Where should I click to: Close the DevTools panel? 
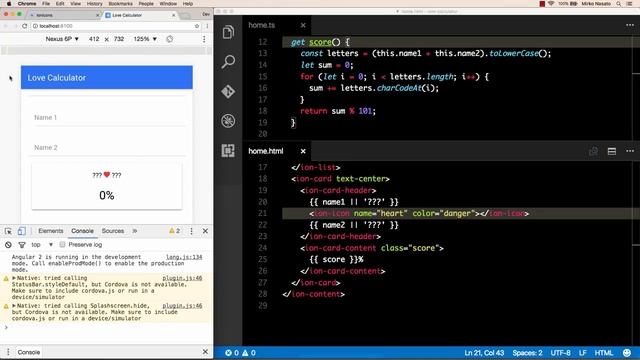pyautogui.click(x=205, y=231)
